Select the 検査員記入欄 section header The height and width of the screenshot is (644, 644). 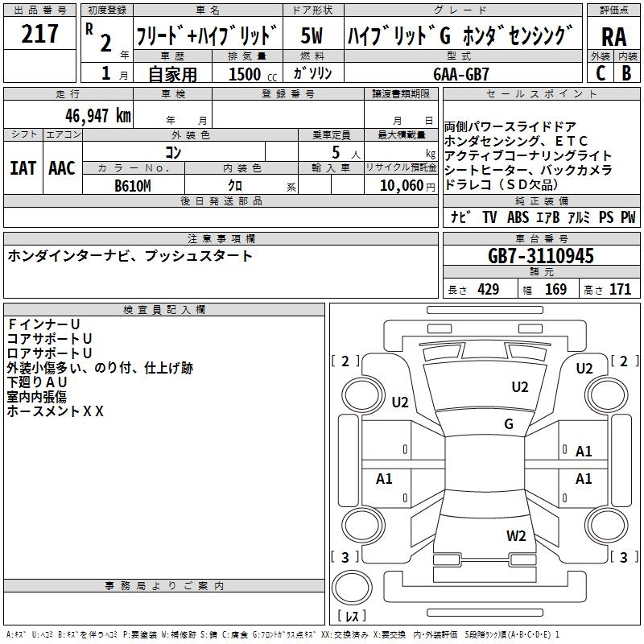[164, 310]
